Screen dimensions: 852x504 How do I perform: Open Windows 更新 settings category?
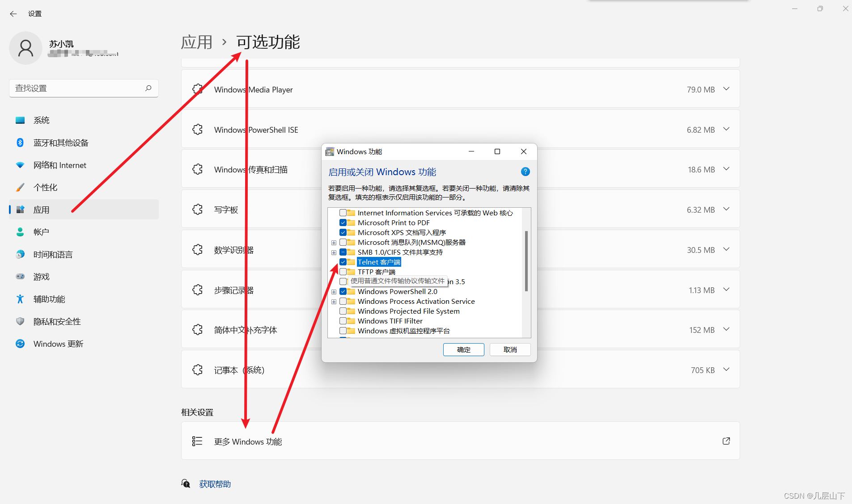tap(84, 344)
